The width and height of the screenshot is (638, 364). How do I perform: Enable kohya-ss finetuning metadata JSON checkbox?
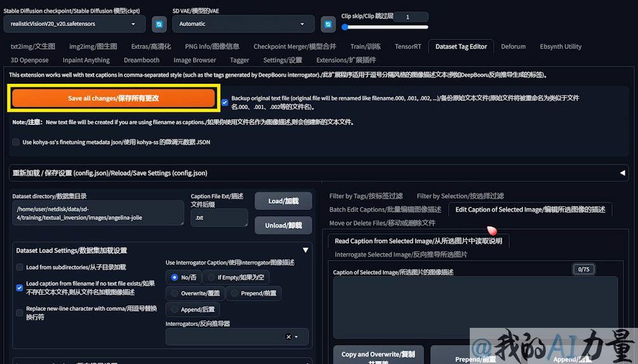16,142
